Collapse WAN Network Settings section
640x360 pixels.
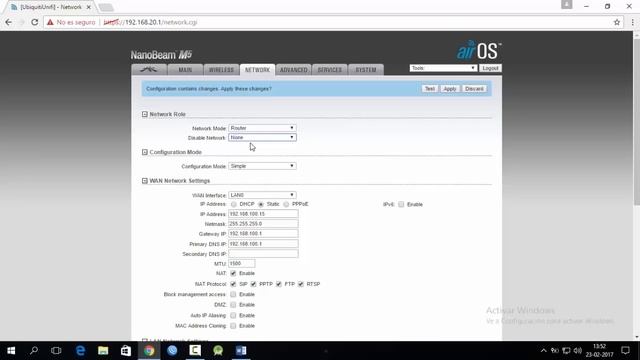[x=144, y=180]
